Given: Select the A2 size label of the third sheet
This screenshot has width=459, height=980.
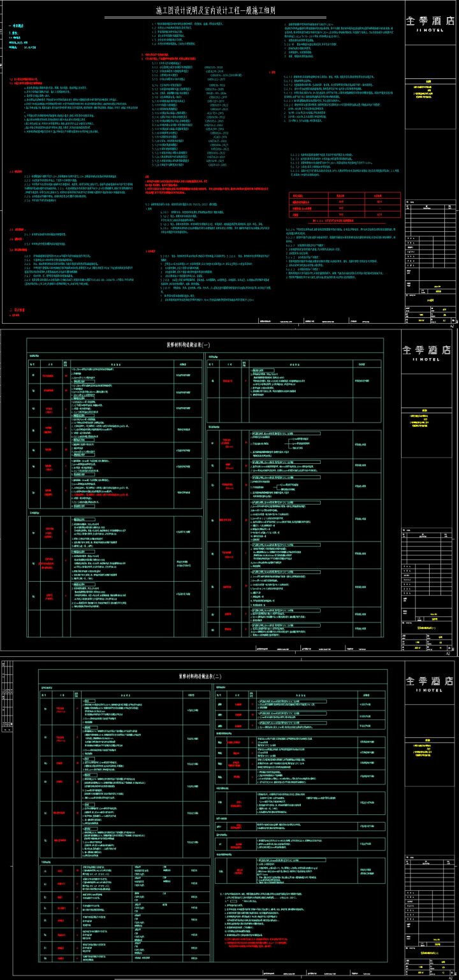Looking at the screenshot, I should 451,977.
